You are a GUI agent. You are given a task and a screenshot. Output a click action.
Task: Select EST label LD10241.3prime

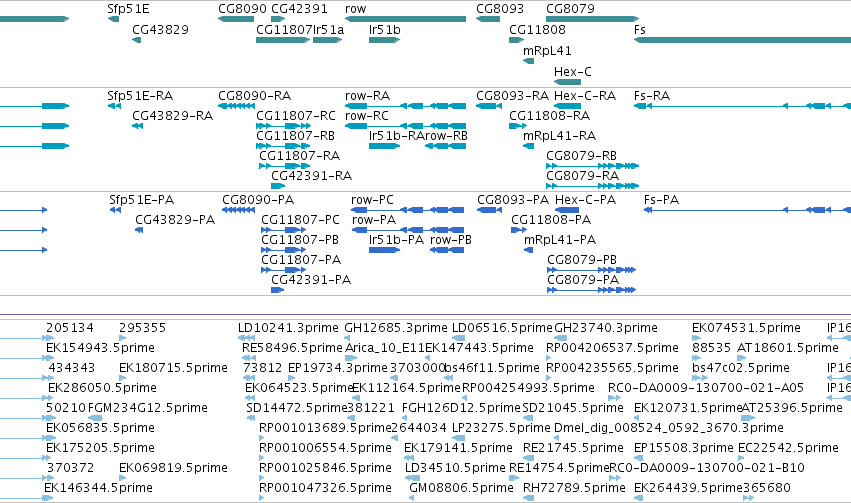288,328
